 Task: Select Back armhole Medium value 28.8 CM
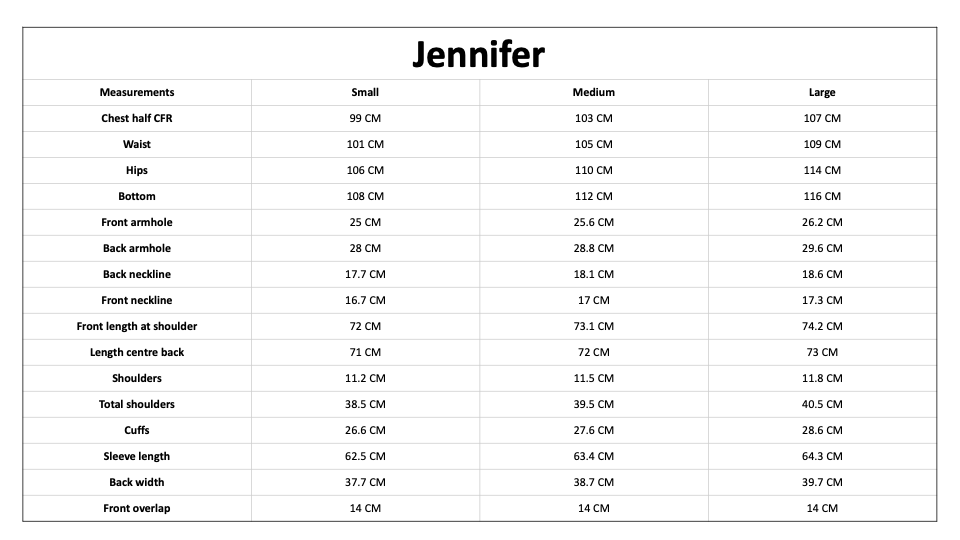[593, 249]
